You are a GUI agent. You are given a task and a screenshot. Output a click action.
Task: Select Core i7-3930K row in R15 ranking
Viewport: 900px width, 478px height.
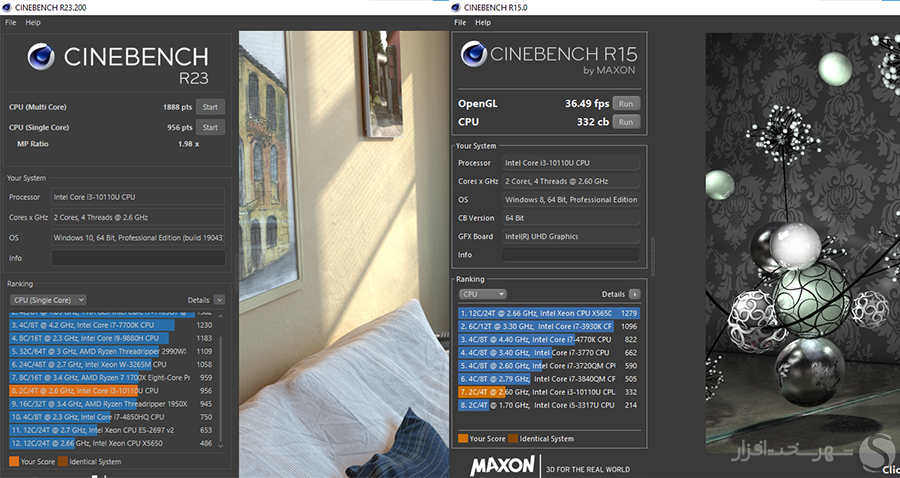549,327
